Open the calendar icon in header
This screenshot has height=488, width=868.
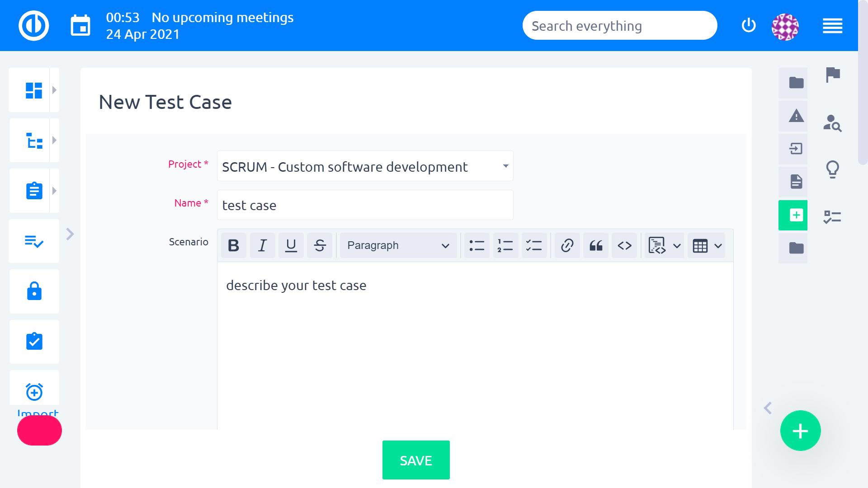[80, 26]
